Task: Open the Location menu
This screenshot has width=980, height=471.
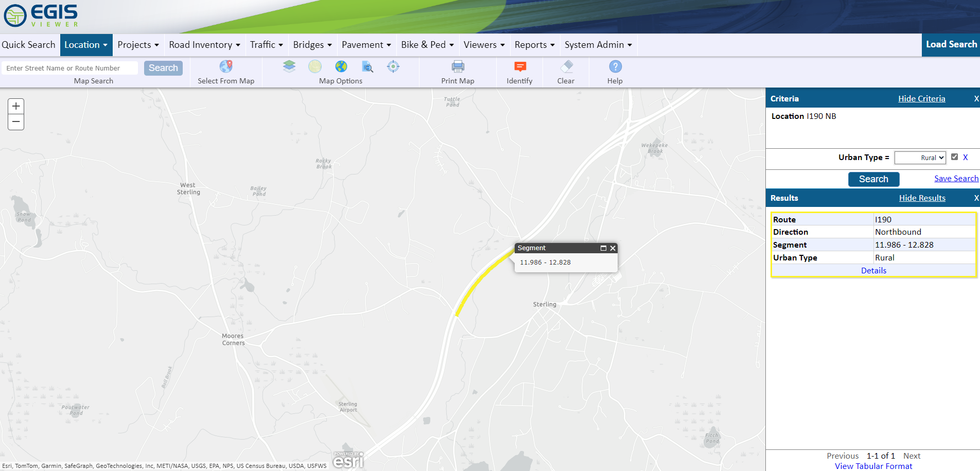Action: [85, 45]
